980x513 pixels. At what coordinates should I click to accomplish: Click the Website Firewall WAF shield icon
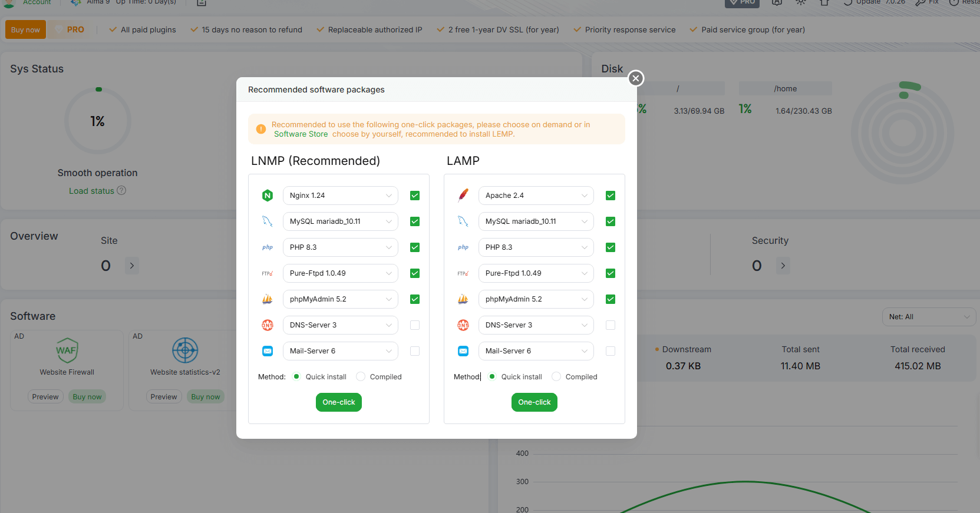point(67,350)
